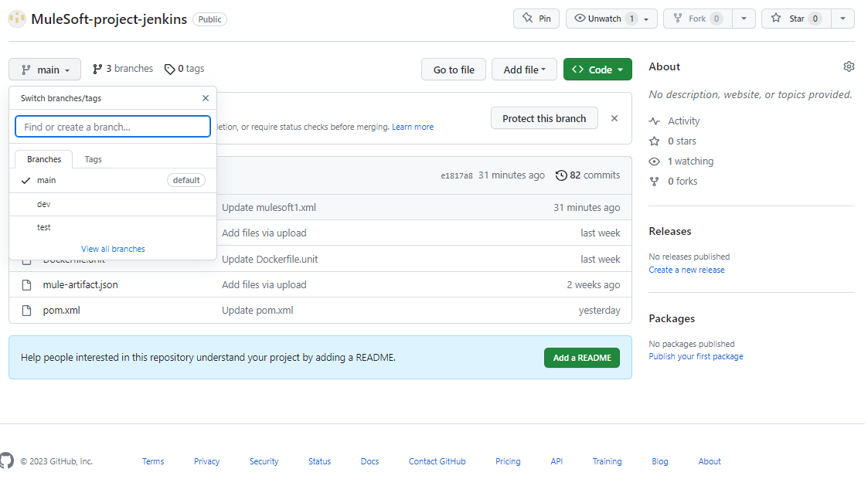The image size is (868, 503).
Task: Open the Security footer link
Action: 264,461
